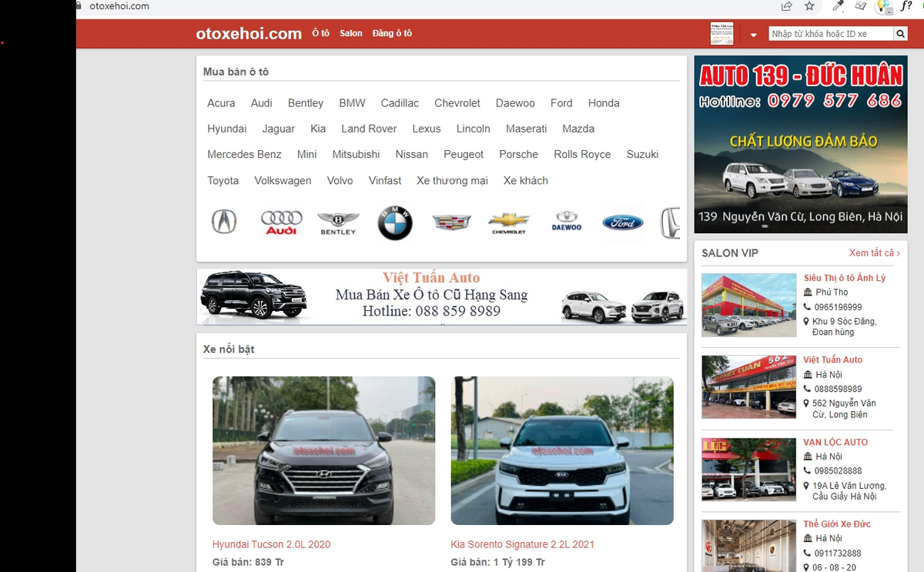Click the Daewoo logo icon
Image resolution: width=924 pixels, height=572 pixels.
[x=567, y=222]
